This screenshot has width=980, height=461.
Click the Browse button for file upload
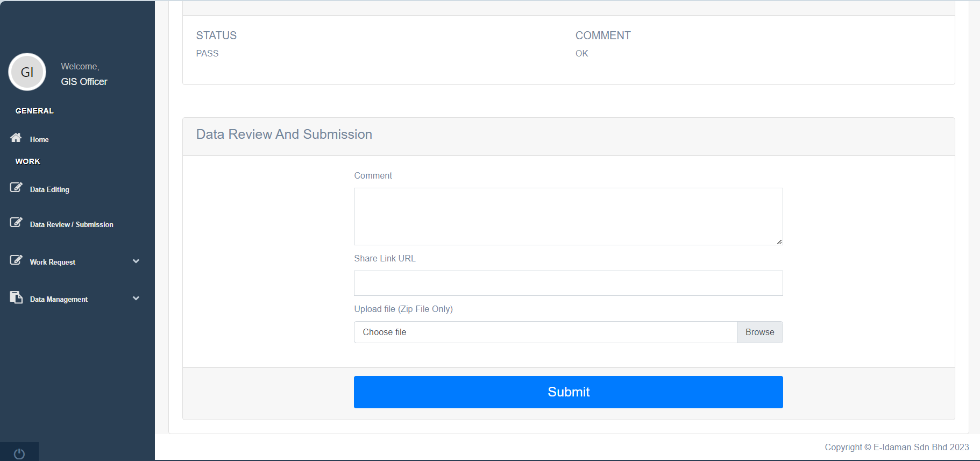coord(759,332)
